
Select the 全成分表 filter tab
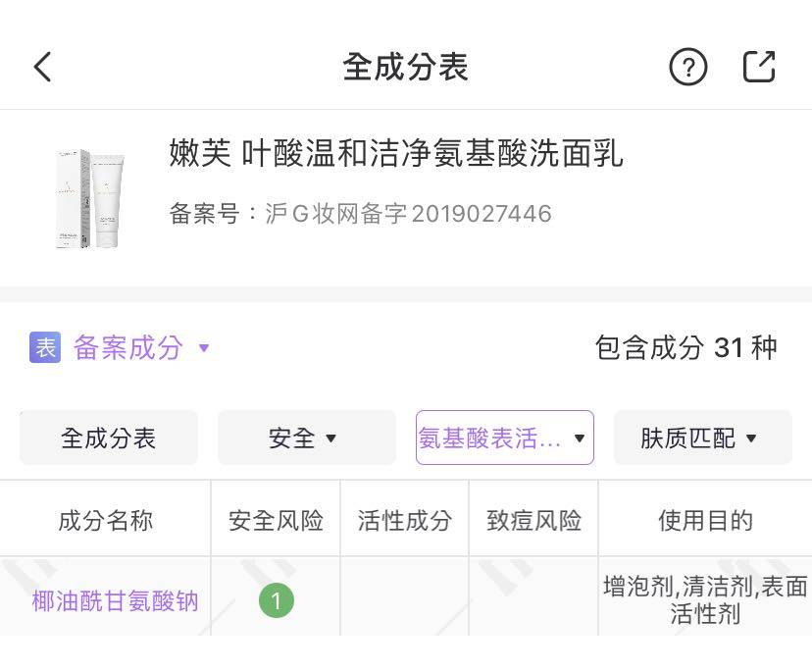108,438
